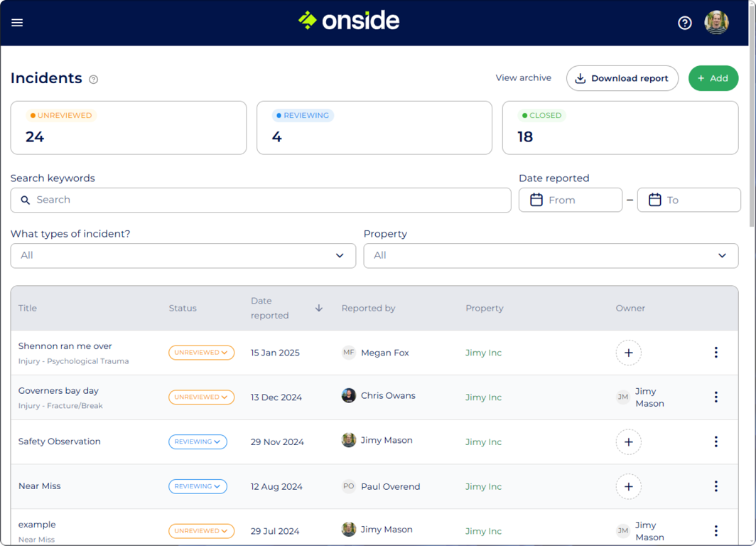Click the Download report button

click(622, 78)
